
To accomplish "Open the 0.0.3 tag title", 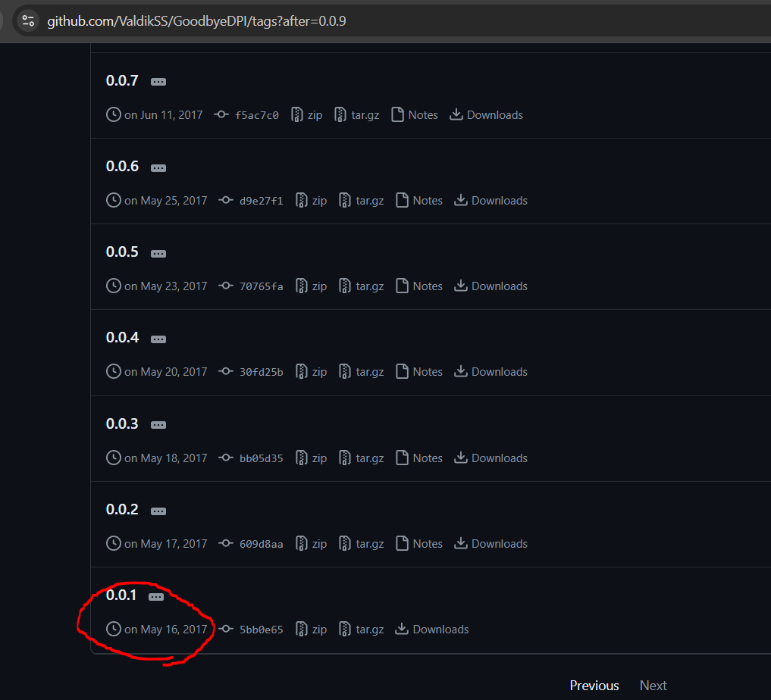I will pos(123,424).
